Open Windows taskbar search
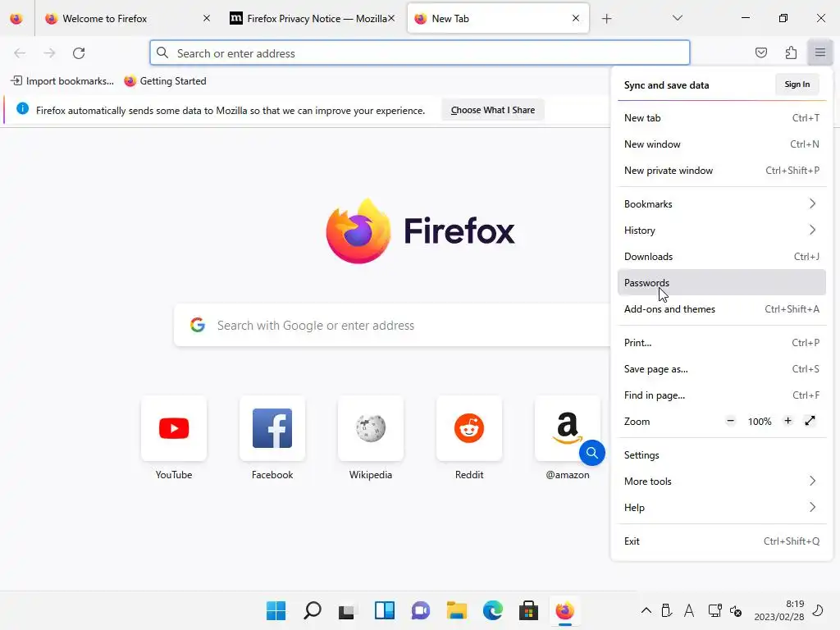Viewport: 840px width, 630px height. (313, 610)
